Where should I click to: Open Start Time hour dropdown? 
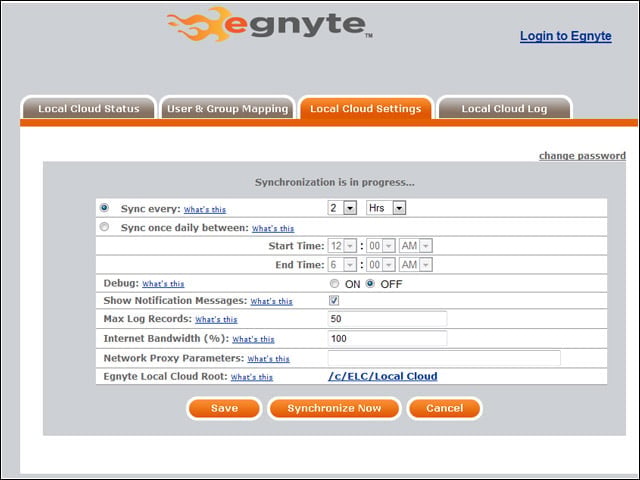tap(342, 246)
